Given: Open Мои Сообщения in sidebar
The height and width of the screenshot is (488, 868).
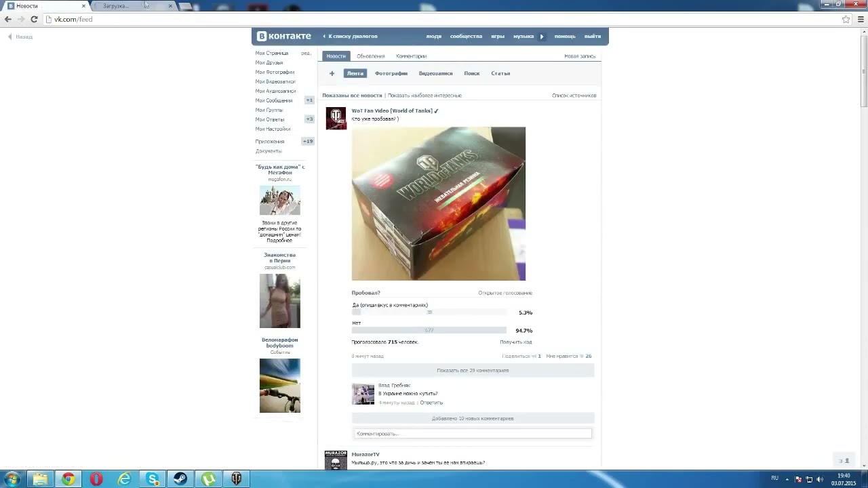Looking at the screenshot, I should click(274, 100).
